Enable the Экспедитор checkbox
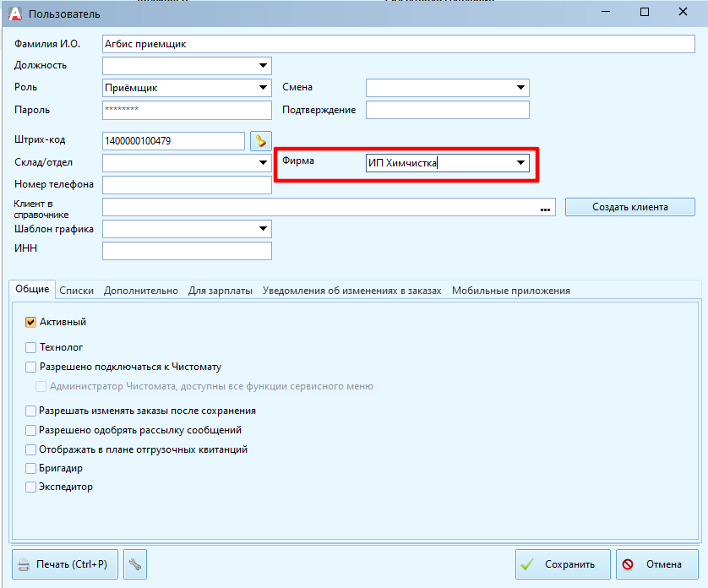This screenshot has width=708, height=588. [x=30, y=487]
